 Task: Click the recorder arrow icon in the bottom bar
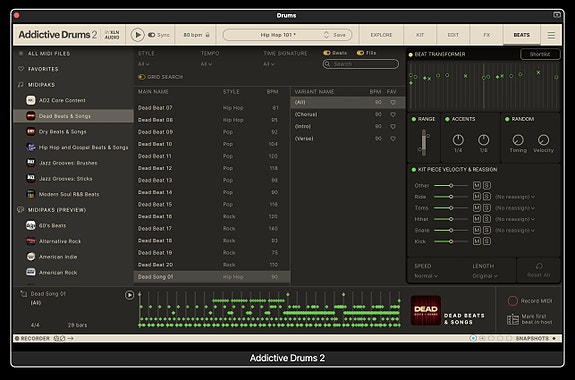click(70, 339)
